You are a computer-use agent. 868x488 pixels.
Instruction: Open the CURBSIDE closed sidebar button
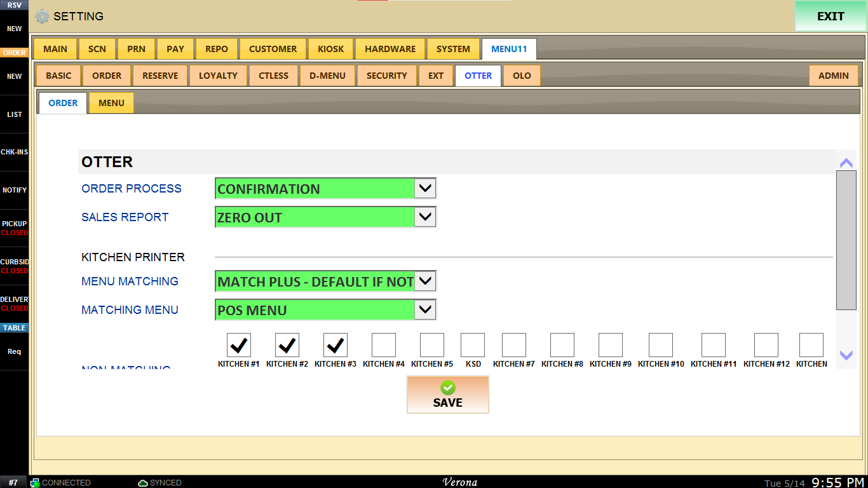(x=15, y=266)
